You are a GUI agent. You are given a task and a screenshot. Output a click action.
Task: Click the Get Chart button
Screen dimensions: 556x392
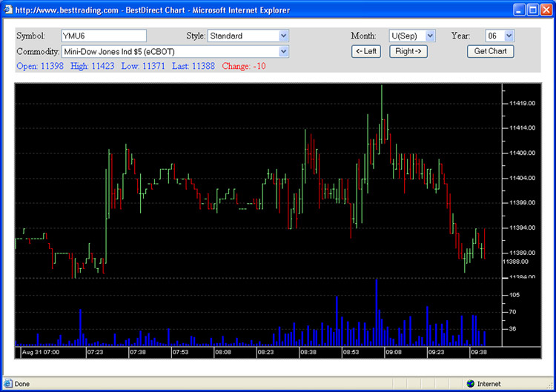490,52
